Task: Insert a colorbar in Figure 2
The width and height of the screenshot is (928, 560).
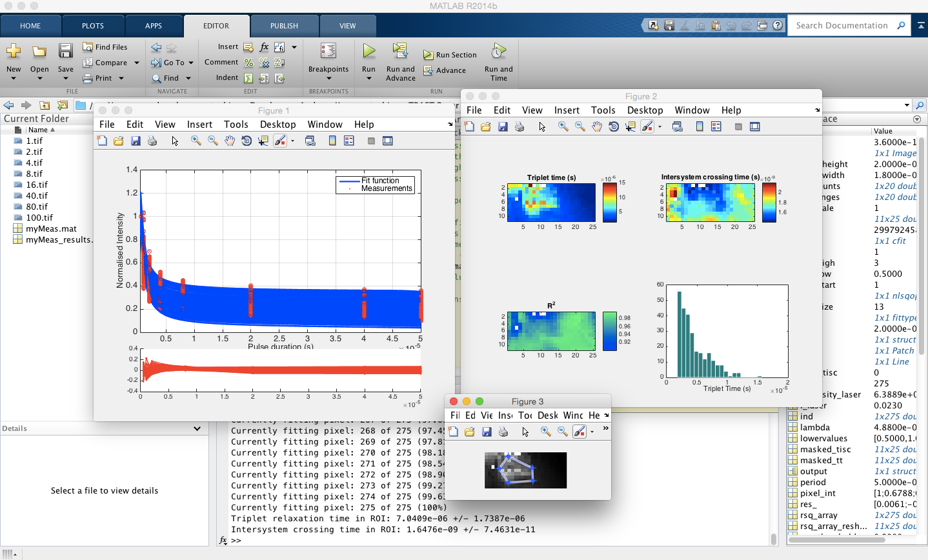Action: [699, 126]
